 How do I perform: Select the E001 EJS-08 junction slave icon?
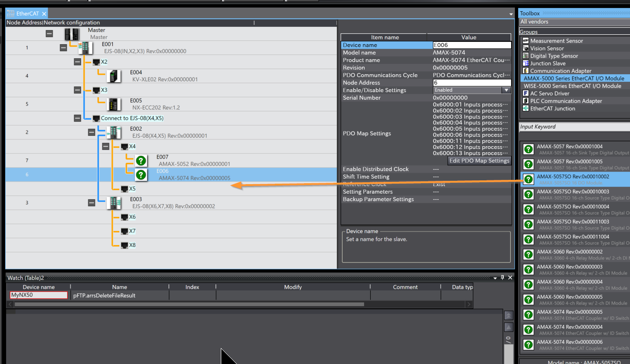[x=86, y=47]
